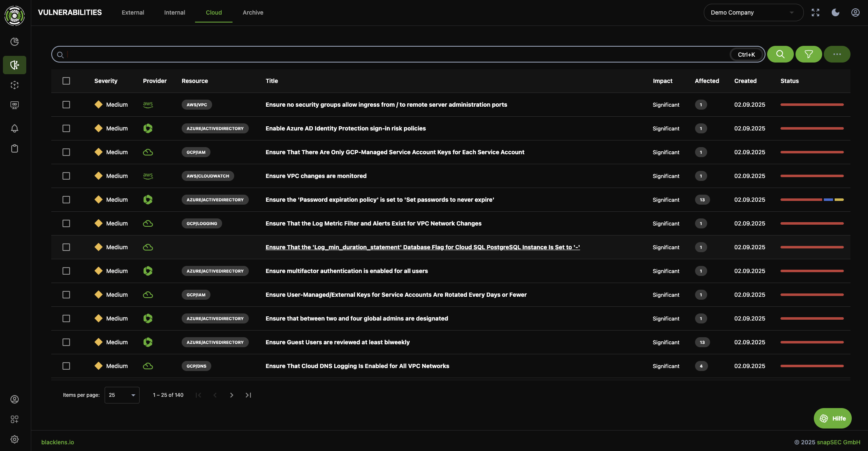Open the blacklens.io footer link

pos(58,442)
